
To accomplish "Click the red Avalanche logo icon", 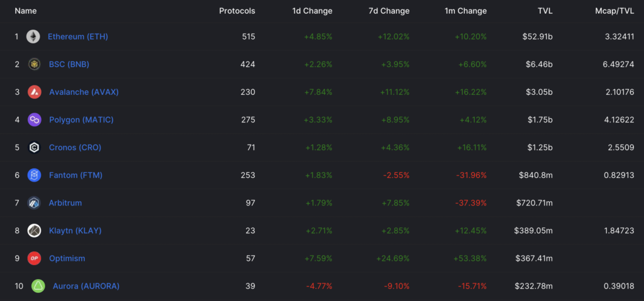I will pos(35,92).
